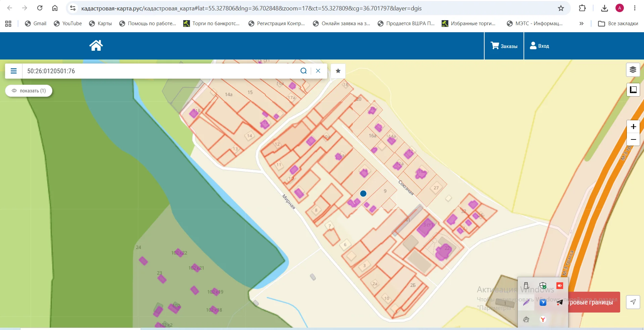Click the red границы button
The image size is (644, 330).
(594, 302)
